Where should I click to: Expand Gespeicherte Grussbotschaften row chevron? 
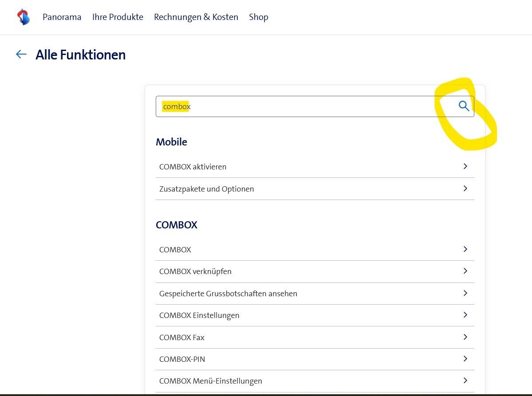coord(465,293)
